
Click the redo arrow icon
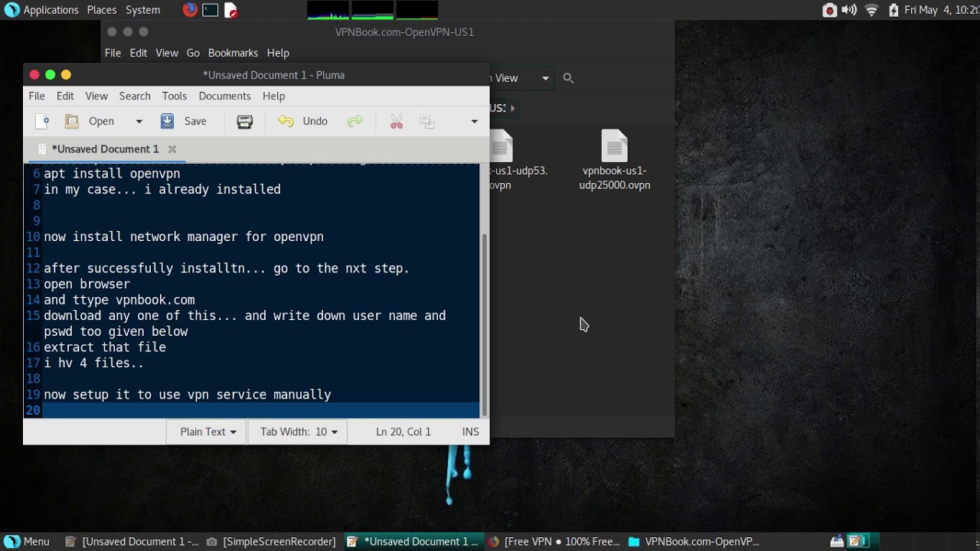[355, 121]
